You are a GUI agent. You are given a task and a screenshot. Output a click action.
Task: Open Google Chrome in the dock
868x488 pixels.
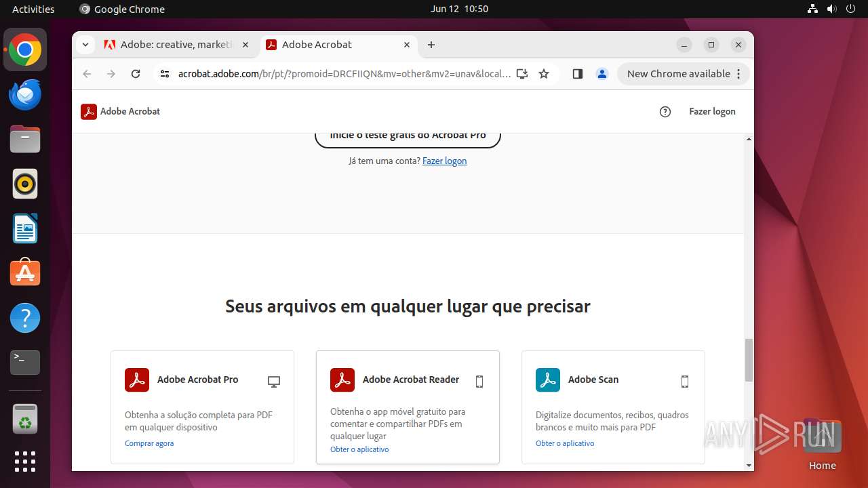coord(25,50)
